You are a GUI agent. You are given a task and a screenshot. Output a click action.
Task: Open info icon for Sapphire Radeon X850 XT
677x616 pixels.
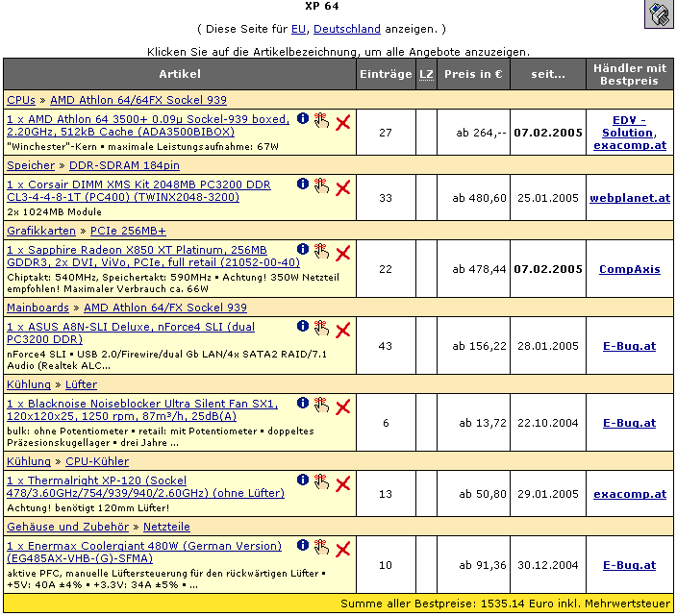pos(303,249)
